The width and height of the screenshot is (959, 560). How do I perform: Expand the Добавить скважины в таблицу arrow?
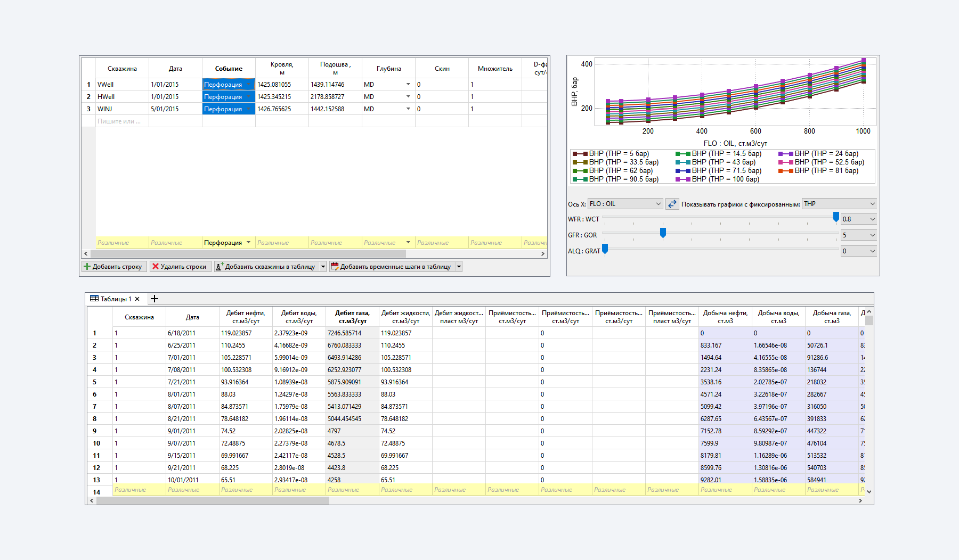pyautogui.click(x=323, y=267)
